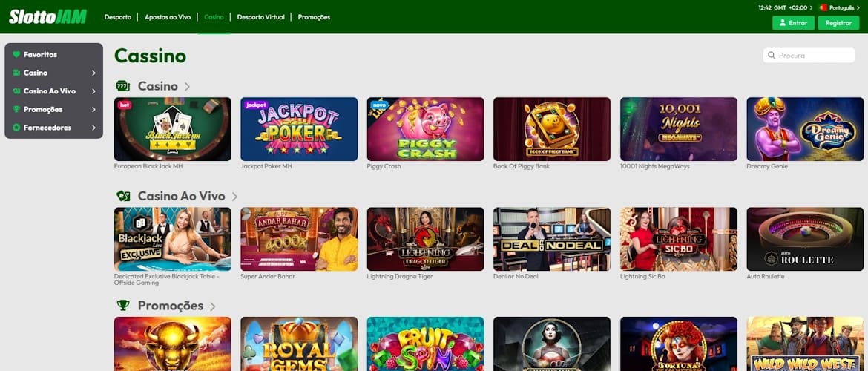The height and width of the screenshot is (371, 868).
Task: Click the magnifier icon in search box
Action: coord(772,56)
